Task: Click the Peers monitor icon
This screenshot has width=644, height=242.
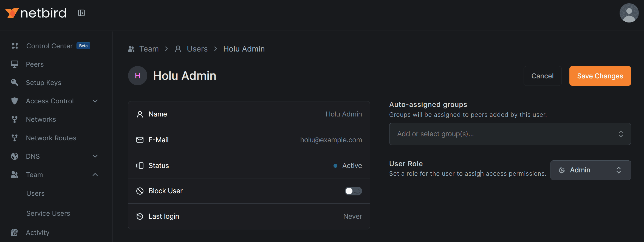Action: click(15, 64)
